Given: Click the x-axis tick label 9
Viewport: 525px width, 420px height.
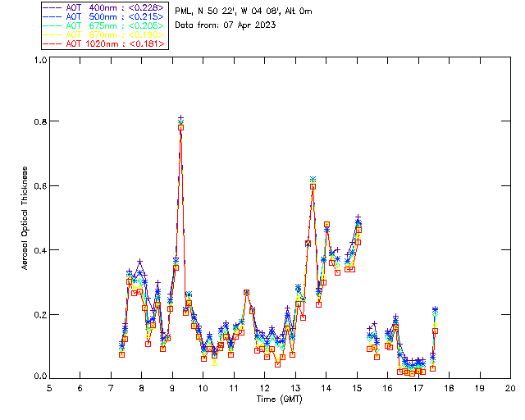Looking at the screenshot, I should coord(172,388).
